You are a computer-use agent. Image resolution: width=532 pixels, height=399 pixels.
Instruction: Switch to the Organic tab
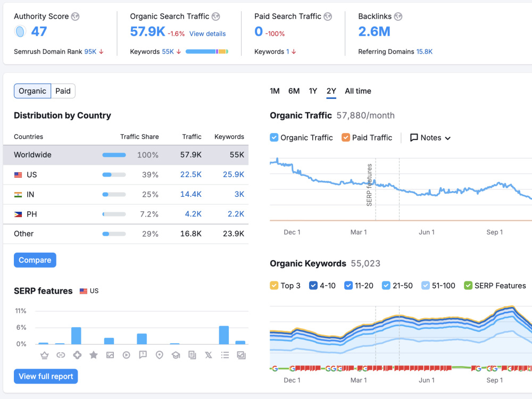click(x=32, y=91)
